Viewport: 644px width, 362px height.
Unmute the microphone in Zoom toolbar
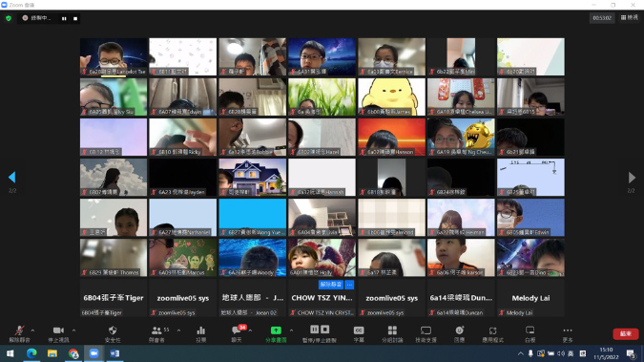[x=19, y=333]
